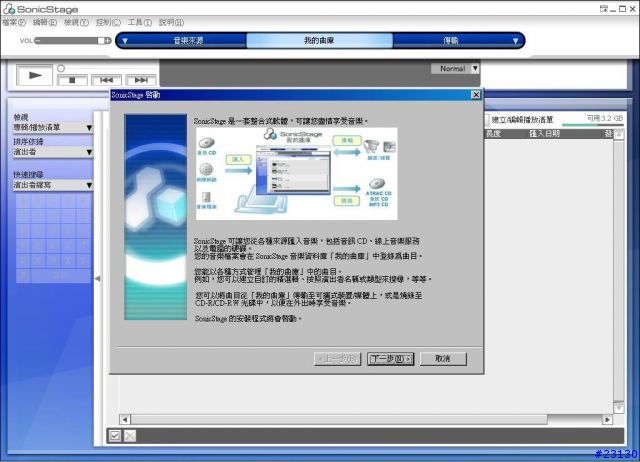Open the 演出者縮寫 quick search dropdown
640x462 pixels.
click(x=53, y=185)
